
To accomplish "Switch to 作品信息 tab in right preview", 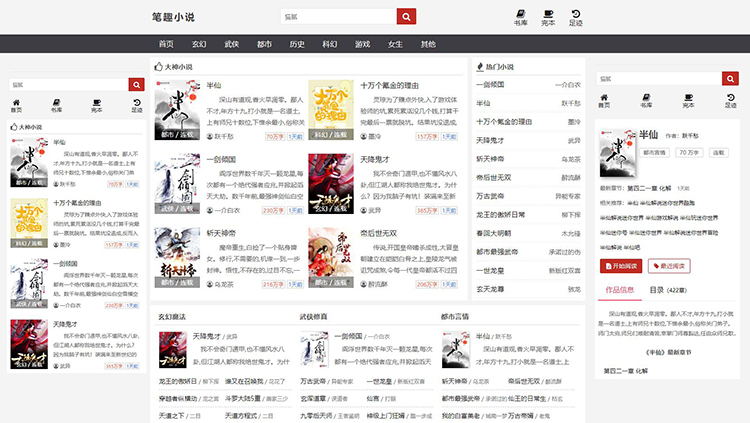I will [619, 290].
